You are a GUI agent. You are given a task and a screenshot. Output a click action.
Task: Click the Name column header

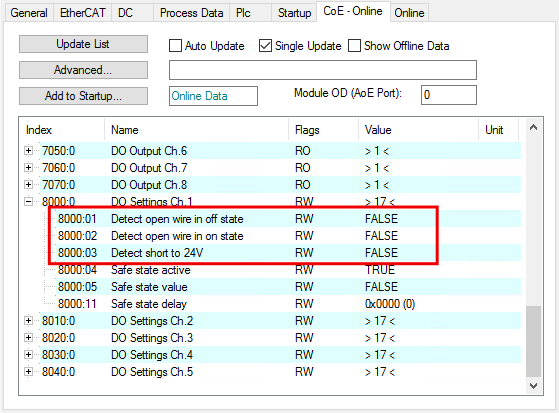click(196, 130)
